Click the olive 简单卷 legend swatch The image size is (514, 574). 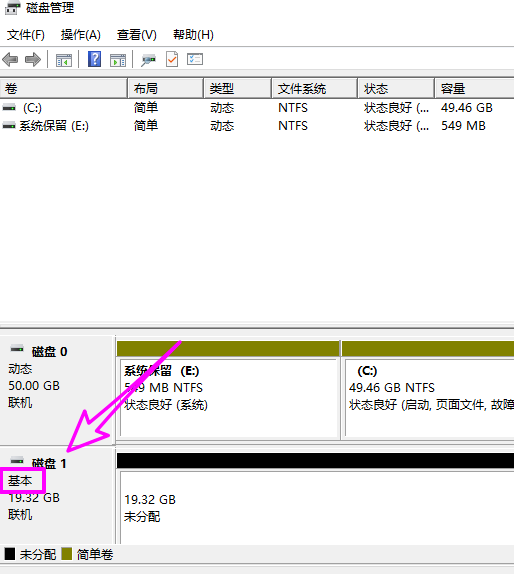tap(67, 554)
